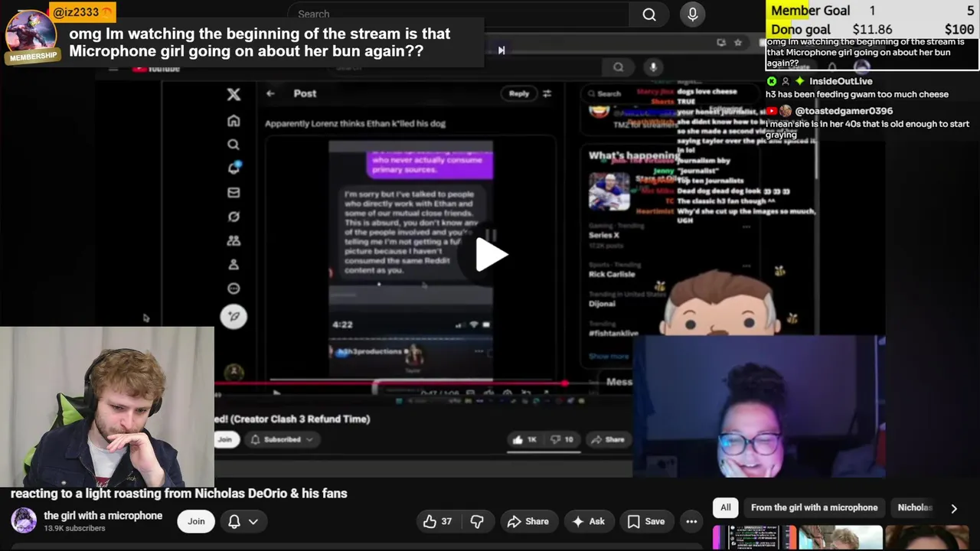Click the #fishtanklive trending item
Image resolution: width=980 pixels, height=551 pixels.
tap(613, 333)
